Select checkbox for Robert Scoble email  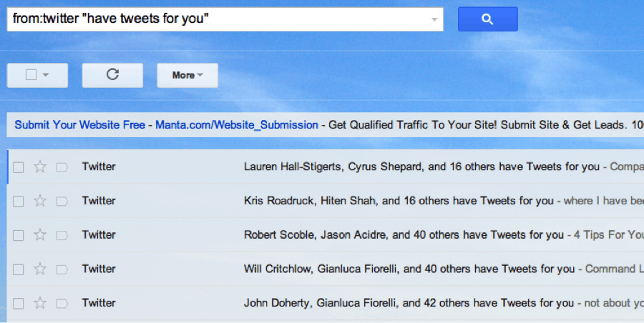pyautogui.click(x=18, y=235)
